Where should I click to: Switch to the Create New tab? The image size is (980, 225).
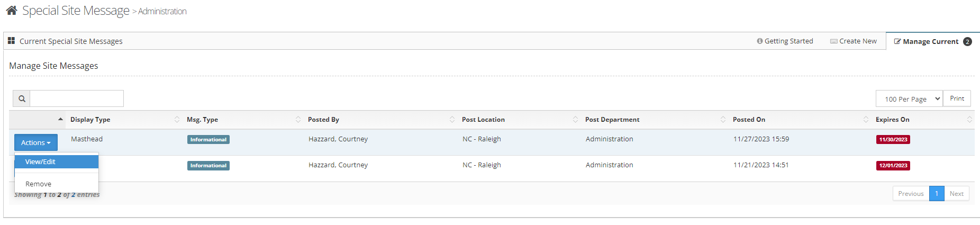point(854,41)
